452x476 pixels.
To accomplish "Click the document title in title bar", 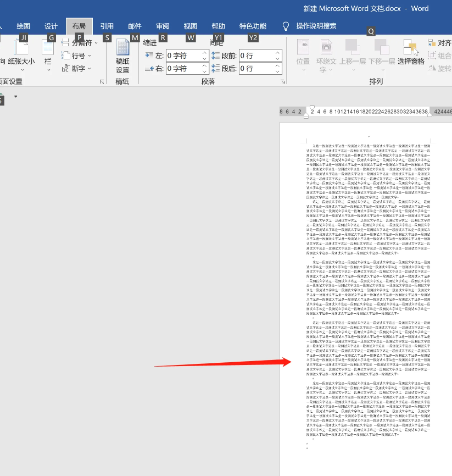I will (366, 8).
